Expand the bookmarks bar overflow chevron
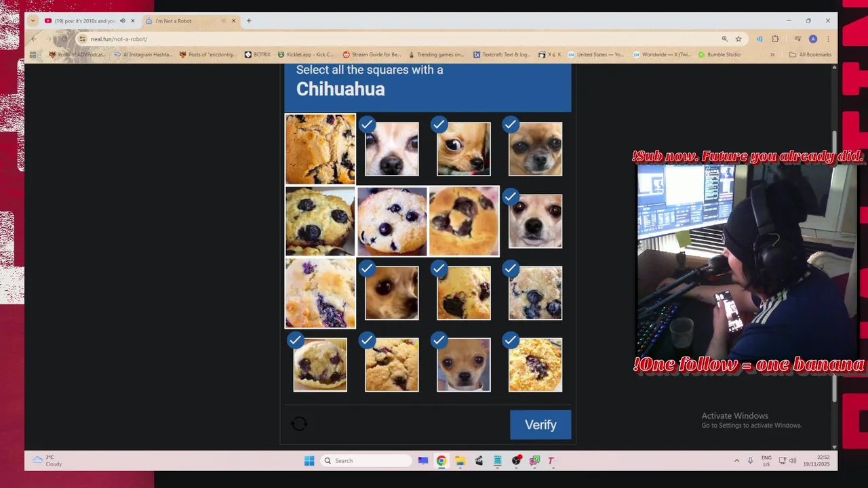Image resolution: width=868 pixels, height=488 pixels. (772, 55)
